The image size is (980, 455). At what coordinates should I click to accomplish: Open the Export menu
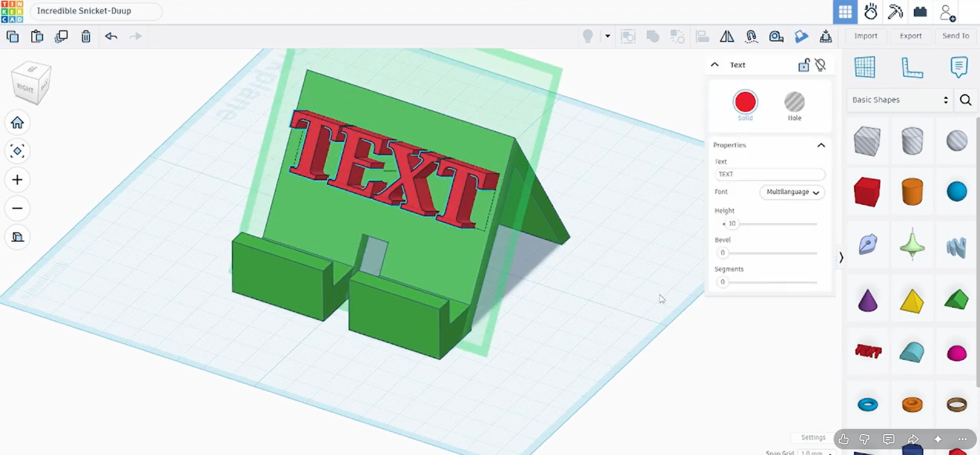coord(910,36)
